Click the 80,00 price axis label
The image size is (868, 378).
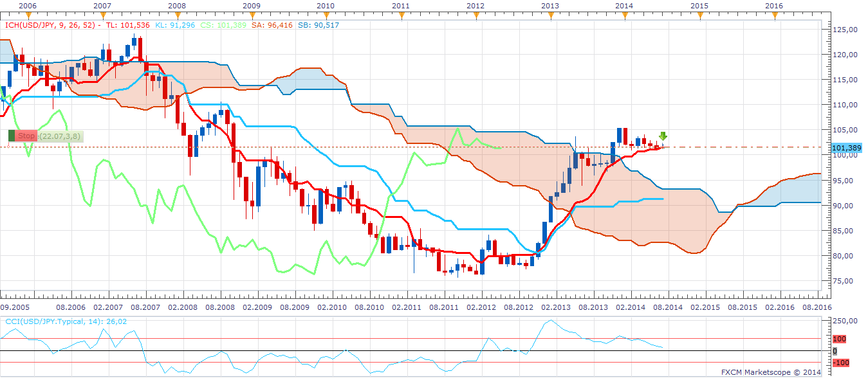point(845,256)
